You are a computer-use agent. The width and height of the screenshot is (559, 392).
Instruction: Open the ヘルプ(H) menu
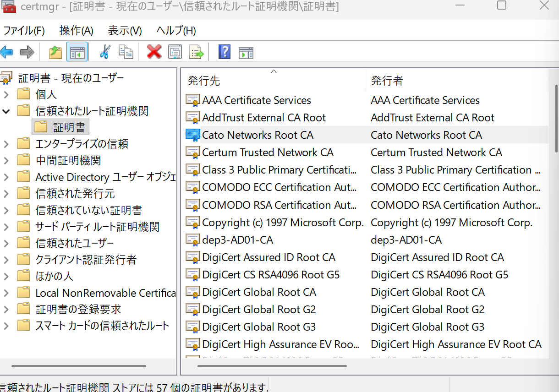[x=176, y=31]
